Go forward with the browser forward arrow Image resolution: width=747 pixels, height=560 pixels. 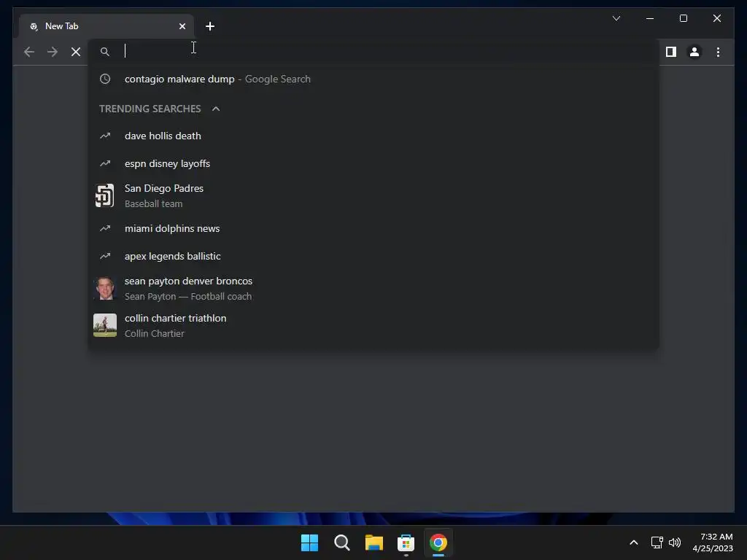point(53,52)
